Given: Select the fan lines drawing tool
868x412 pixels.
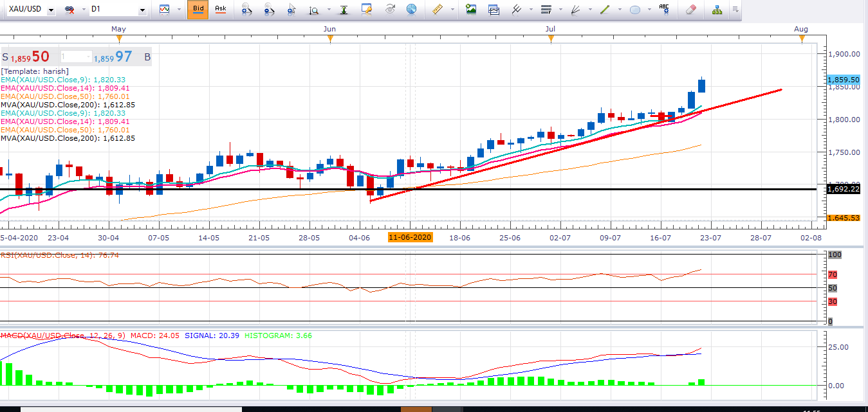Looking at the screenshot, I should 576,10.
